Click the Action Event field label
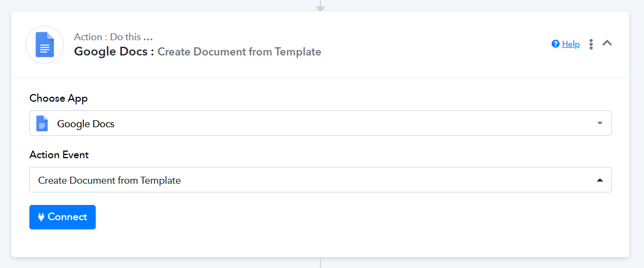The image size is (644, 268). 59,155
